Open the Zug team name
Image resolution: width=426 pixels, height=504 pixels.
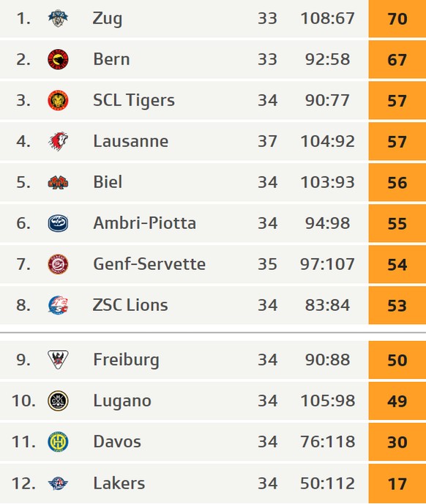click(x=108, y=18)
